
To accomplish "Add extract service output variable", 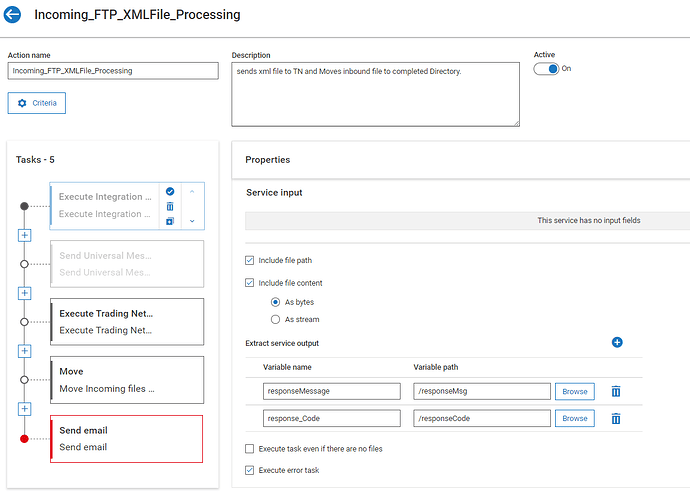I will point(617,343).
